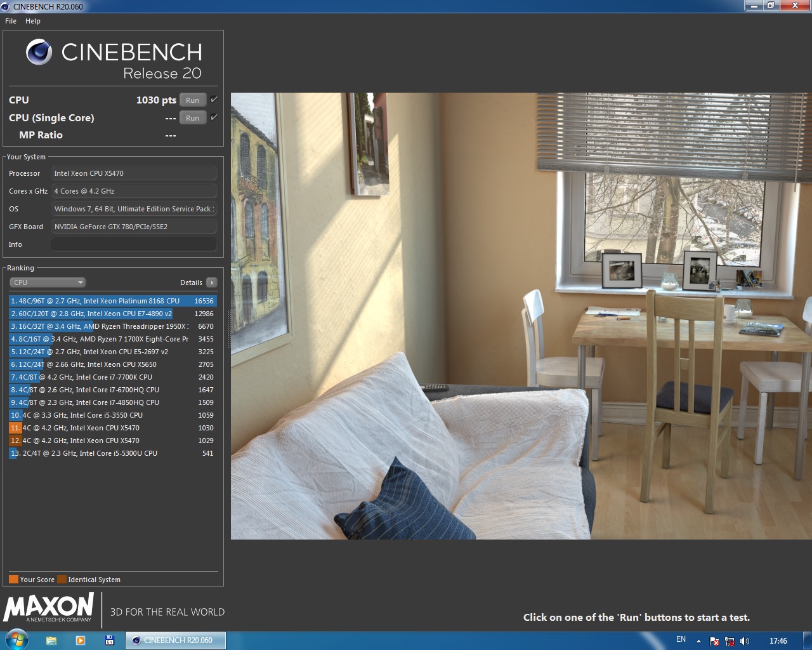Select ranking row 7 Core i7-7700K

click(113, 377)
